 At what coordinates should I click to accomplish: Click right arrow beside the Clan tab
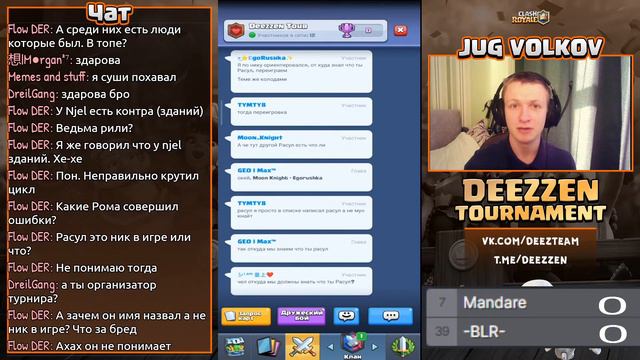375,347
